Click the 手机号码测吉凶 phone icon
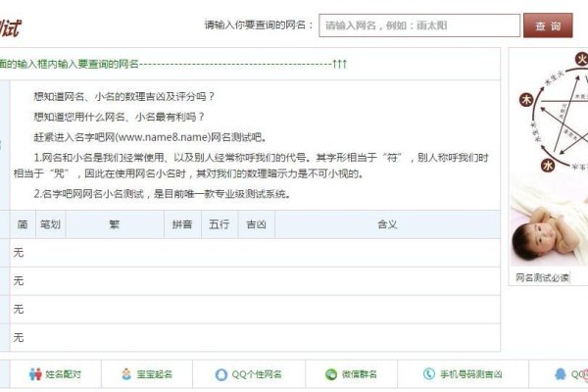This screenshot has height=392, width=588. [x=429, y=374]
